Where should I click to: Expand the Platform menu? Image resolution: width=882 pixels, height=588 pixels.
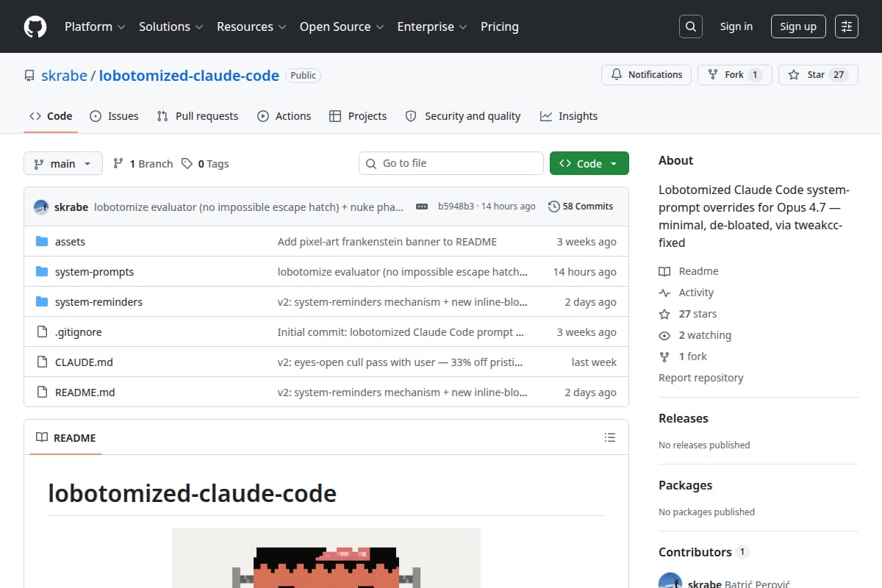tap(95, 26)
